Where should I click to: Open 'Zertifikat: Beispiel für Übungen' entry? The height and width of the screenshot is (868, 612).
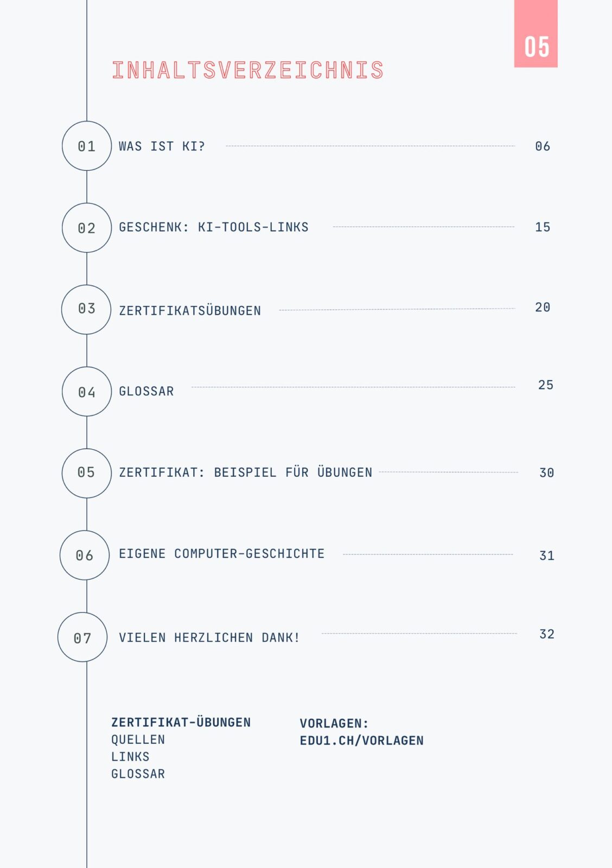tap(245, 473)
